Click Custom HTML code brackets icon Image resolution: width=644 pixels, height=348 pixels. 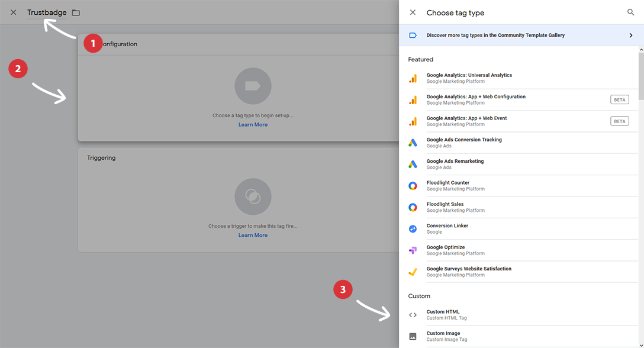[413, 315]
